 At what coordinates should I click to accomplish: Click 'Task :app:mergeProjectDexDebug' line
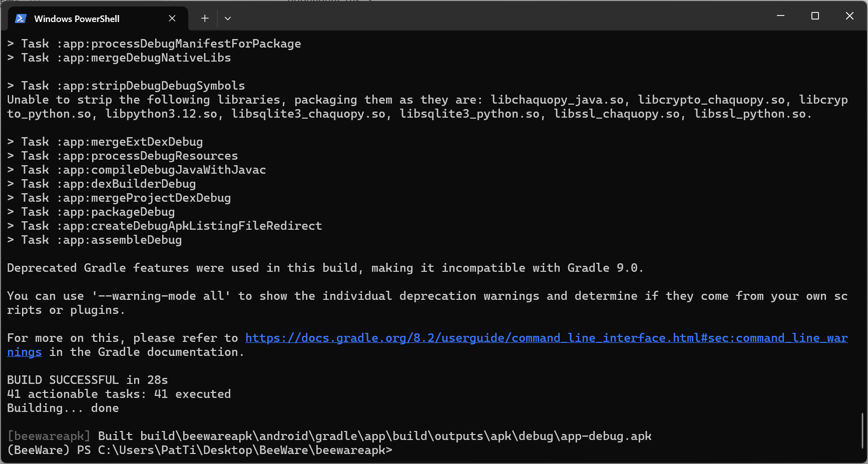tap(119, 198)
